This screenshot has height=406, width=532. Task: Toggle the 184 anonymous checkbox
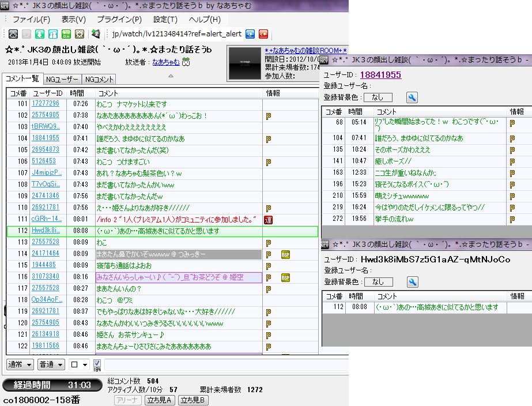[x=97, y=363]
